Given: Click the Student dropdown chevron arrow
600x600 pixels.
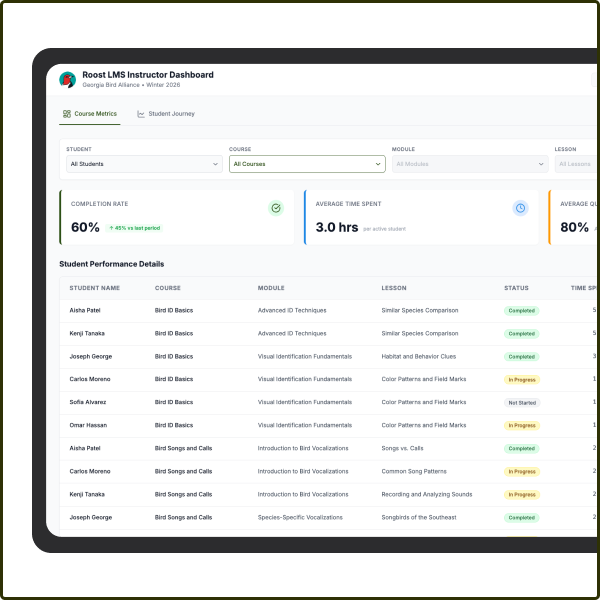Looking at the screenshot, I should pyautogui.click(x=215, y=164).
